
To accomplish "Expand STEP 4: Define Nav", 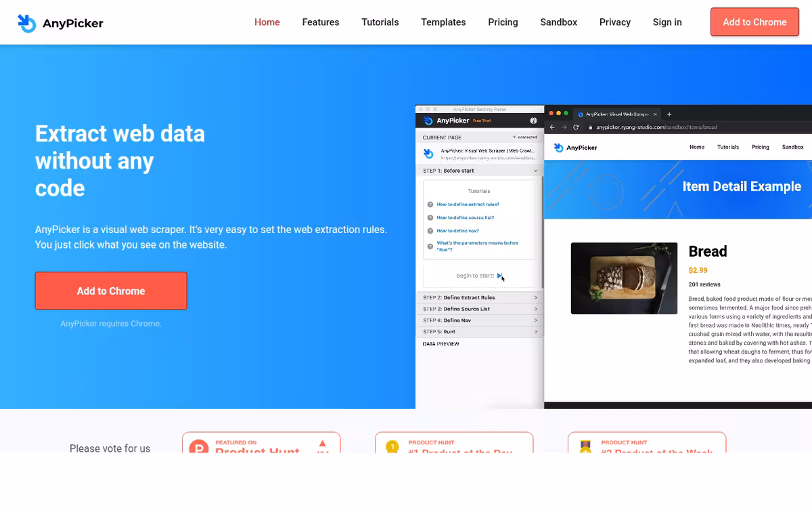I will [479, 320].
